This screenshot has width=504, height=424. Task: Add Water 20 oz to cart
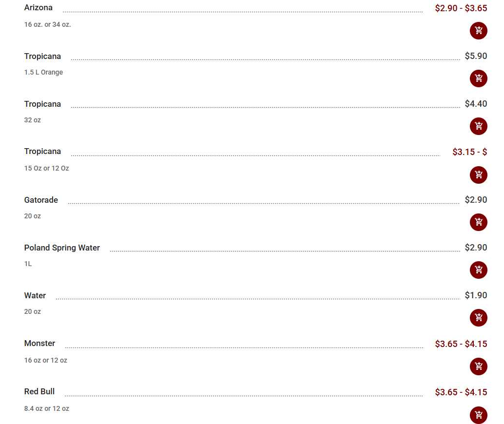[478, 318]
